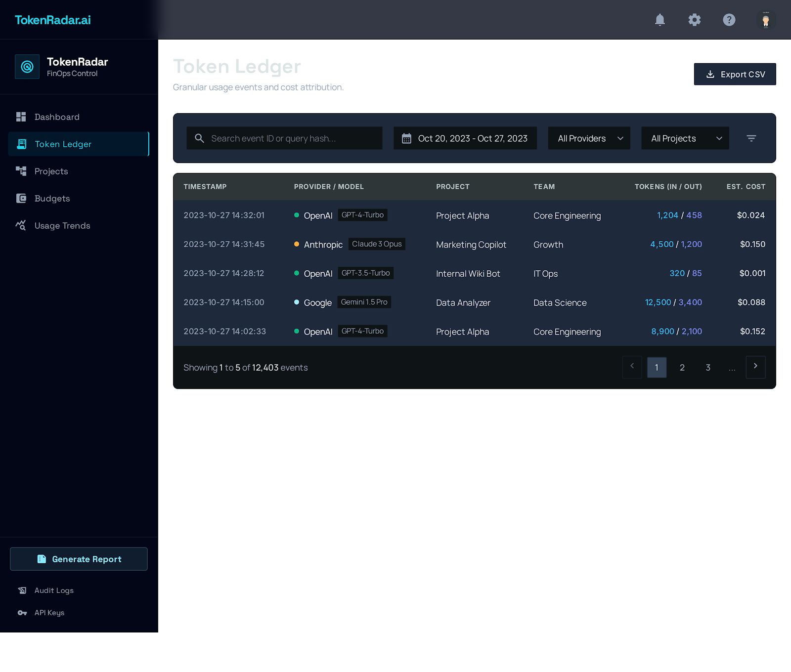
Task: Click Anthropic provider name
Action: pos(323,245)
